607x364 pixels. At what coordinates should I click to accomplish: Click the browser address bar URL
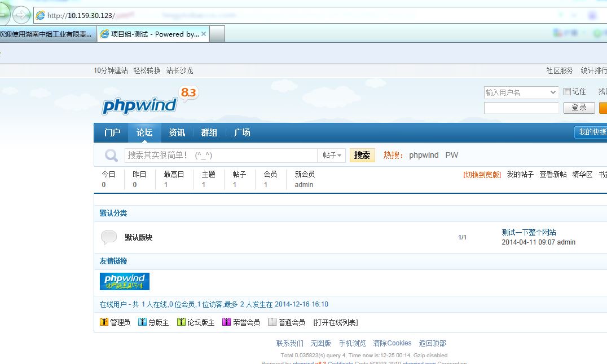point(81,15)
